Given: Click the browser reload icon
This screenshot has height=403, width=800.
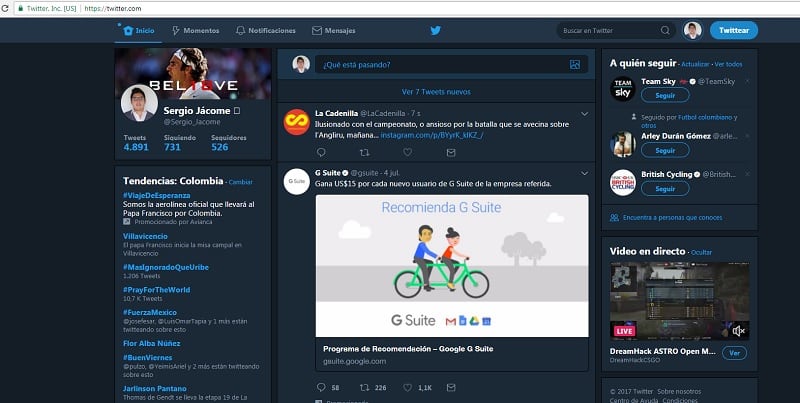Looking at the screenshot, I should (5, 8).
